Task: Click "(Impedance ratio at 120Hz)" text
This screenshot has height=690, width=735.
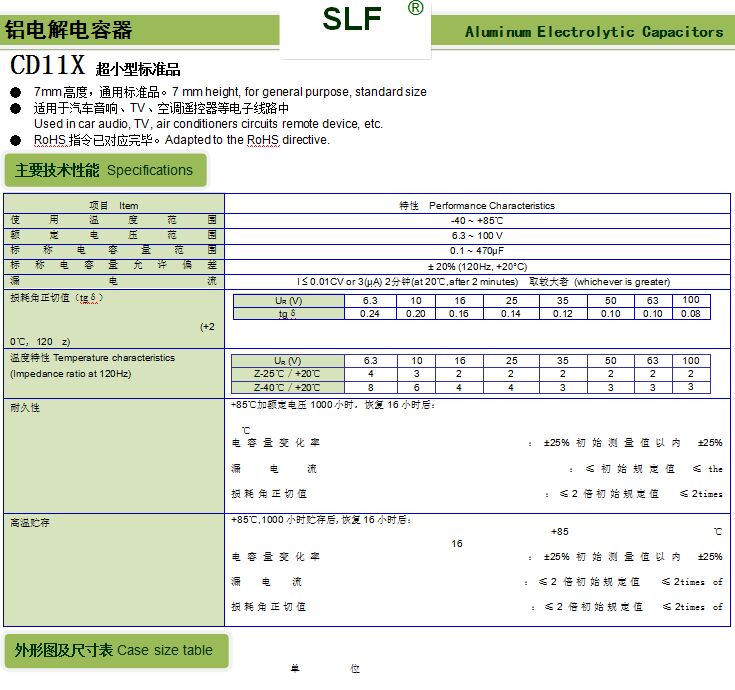Action: click(71, 374)
